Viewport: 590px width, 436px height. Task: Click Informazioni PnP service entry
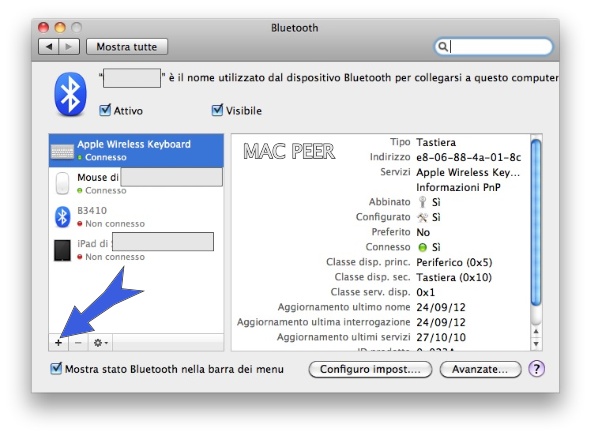458,187
